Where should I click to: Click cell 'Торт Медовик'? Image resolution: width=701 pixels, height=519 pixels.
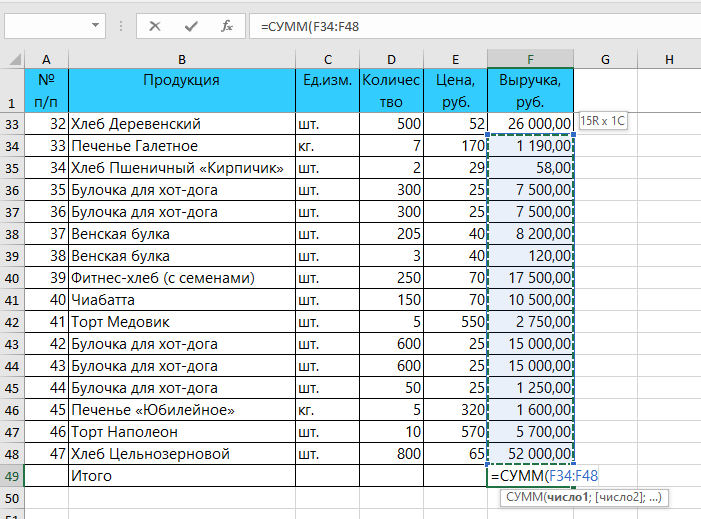click(182, 322)
